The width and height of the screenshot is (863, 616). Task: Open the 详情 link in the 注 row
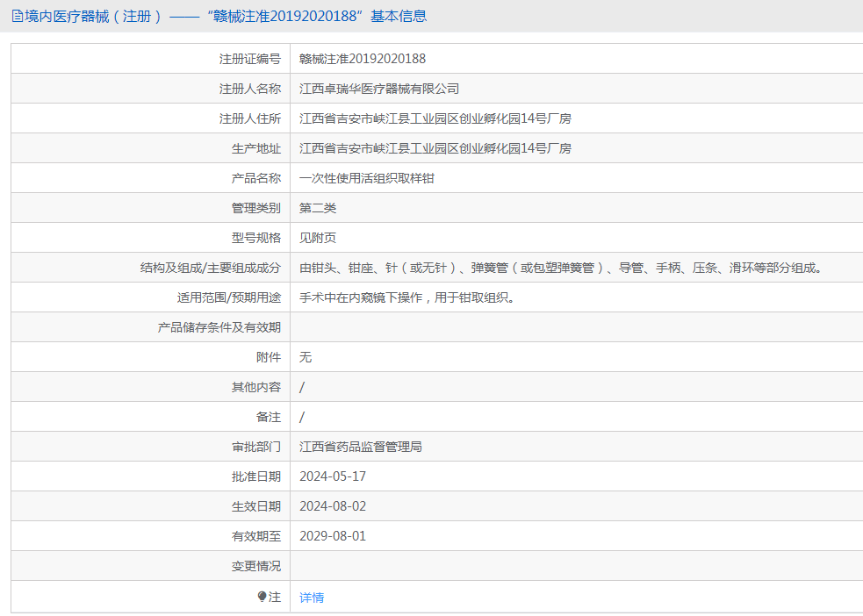312,598
